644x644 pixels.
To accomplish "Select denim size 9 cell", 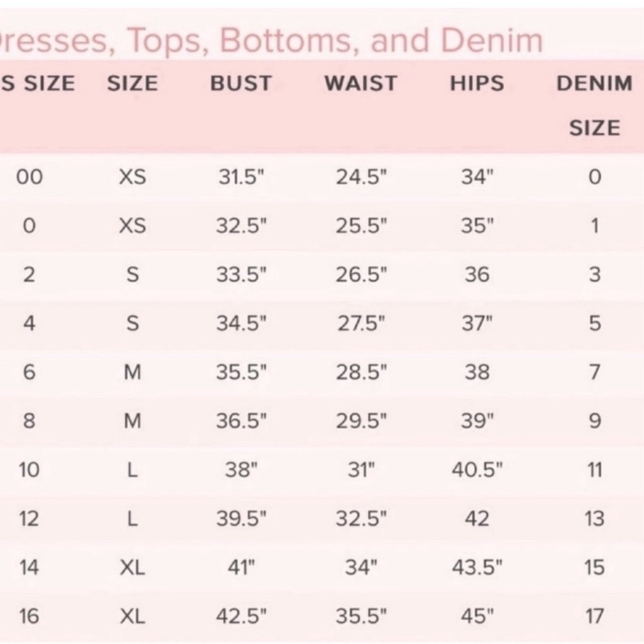I will 594,421.
